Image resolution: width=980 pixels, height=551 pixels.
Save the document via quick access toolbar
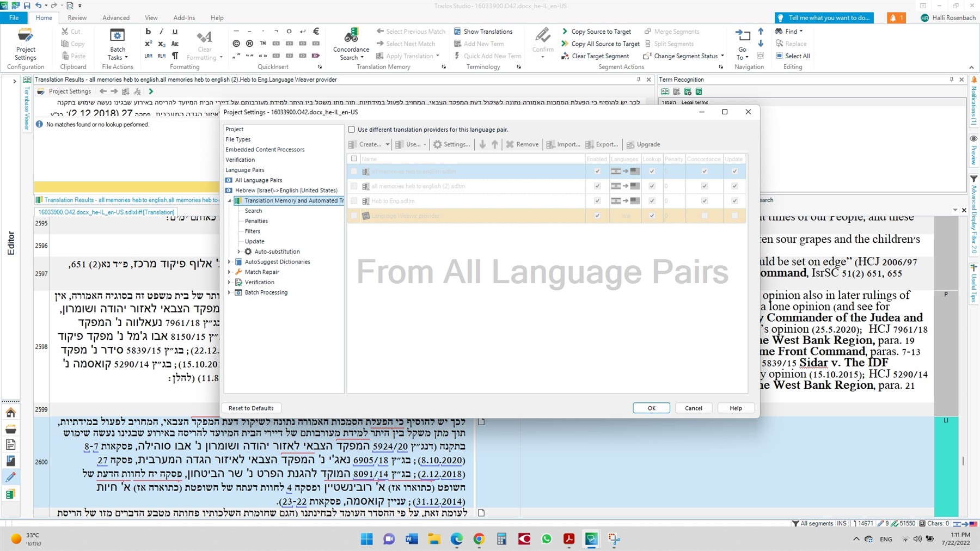point(27,5)
